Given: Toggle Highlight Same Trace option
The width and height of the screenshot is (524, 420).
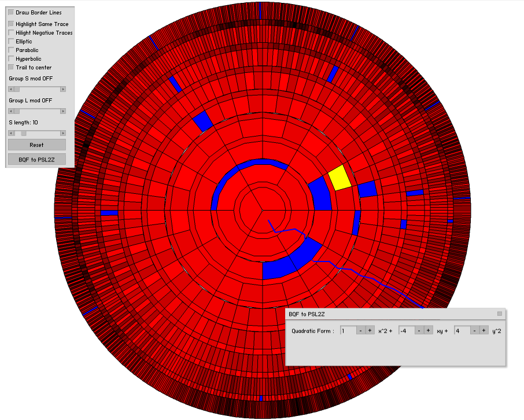Looking at the screenshot, I should pyautogui.click(x=11, y=24).
